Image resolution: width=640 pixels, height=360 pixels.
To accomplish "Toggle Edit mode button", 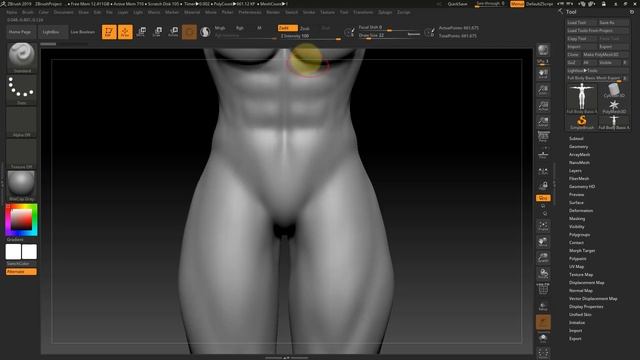I will (x=109, y=32).
